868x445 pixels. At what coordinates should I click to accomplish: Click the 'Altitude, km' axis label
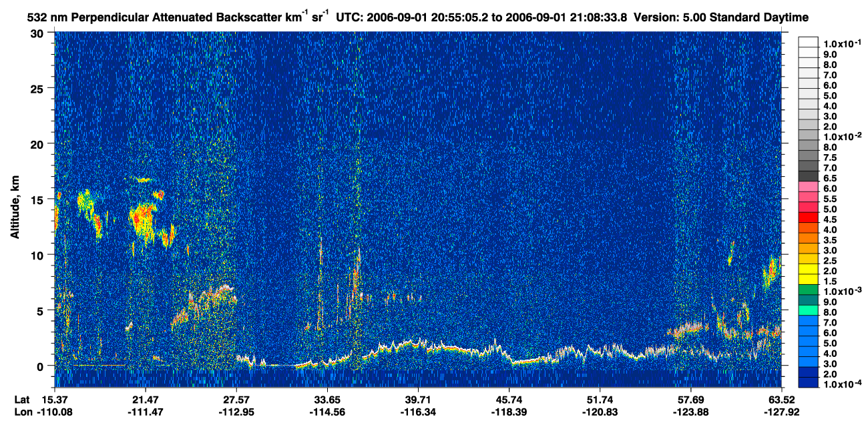[14, 207]
